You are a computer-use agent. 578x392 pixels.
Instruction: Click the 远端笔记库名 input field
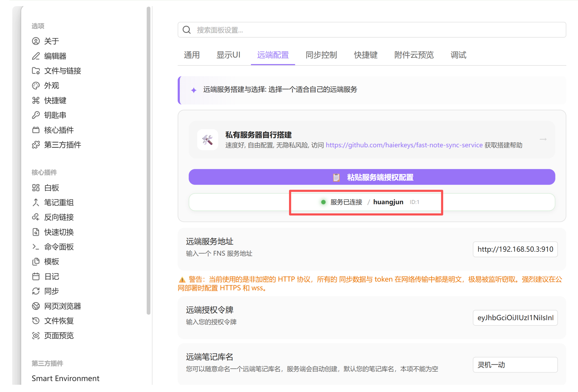[x=515, y=365]
